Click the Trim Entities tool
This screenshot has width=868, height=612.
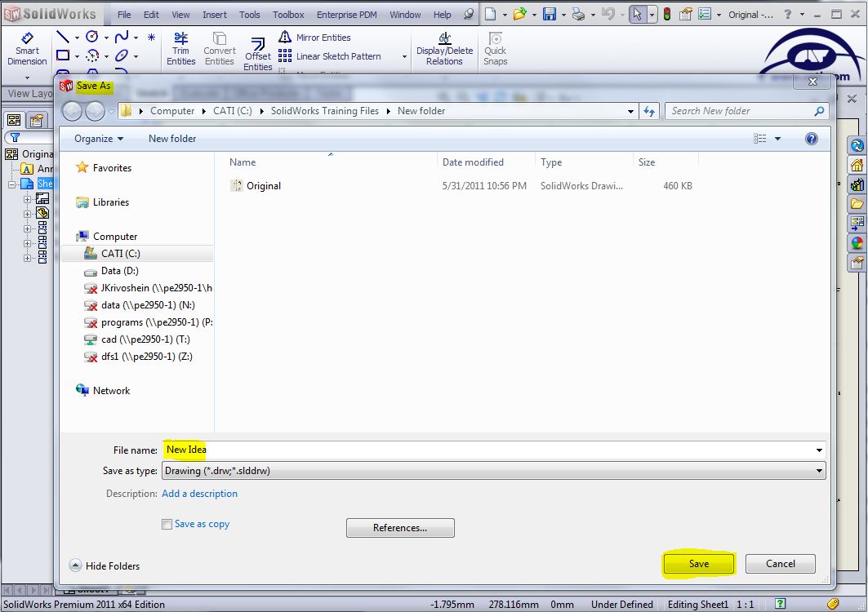[180, 49]
